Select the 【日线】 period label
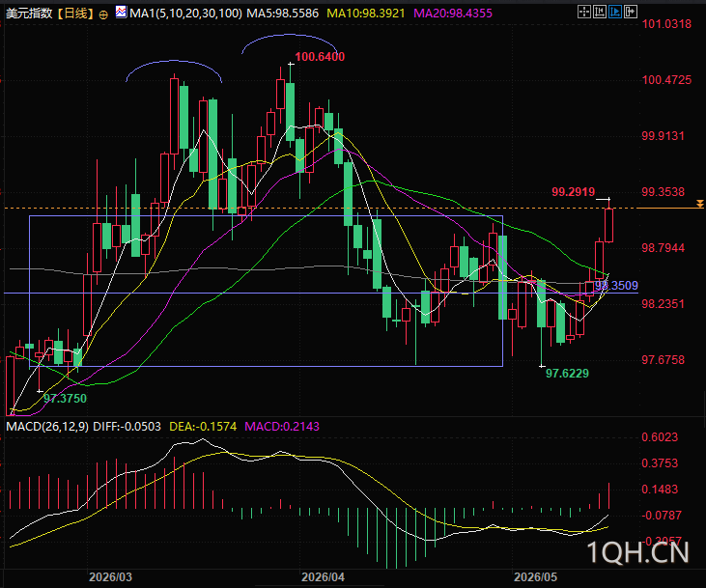Image resolution: width=706 pixels, height=588 pixels. click(x=76, y=14)
